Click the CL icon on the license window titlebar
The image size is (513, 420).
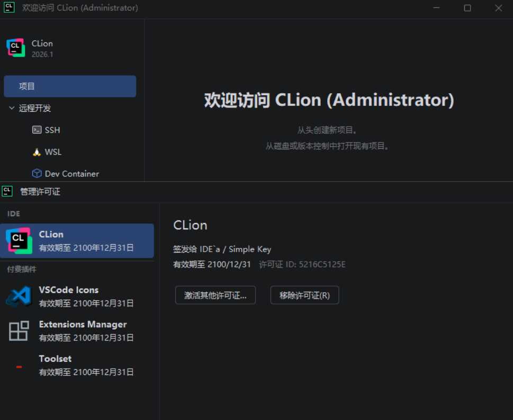[x=7, y=191]
